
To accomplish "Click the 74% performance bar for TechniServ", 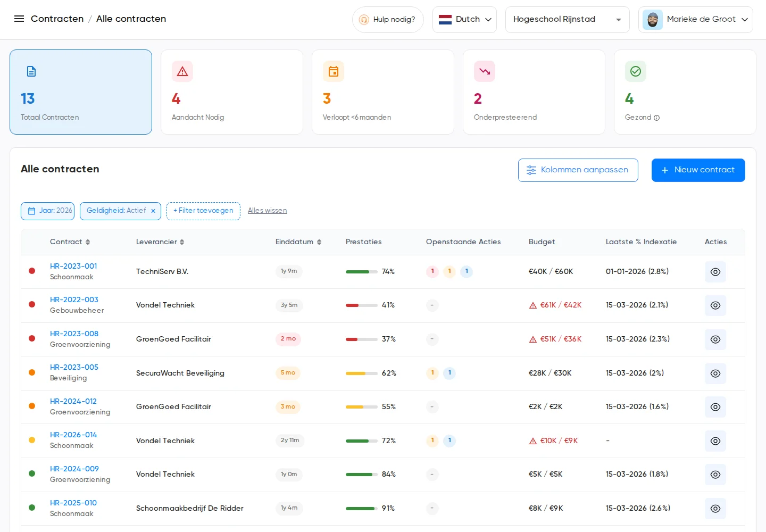I will pyautogui.click(x=362, y=272).
